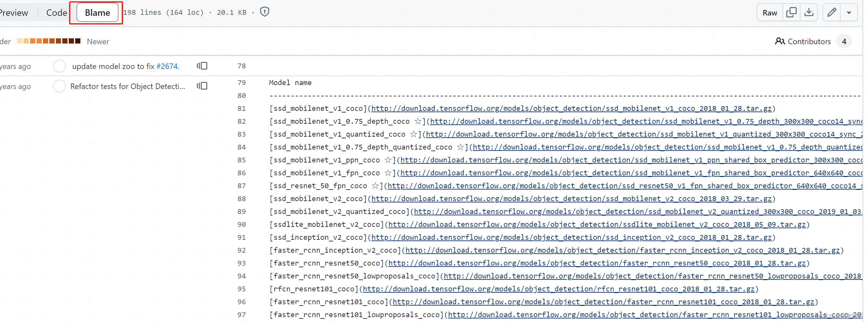Open ssd_mobilenet_v1_0.75_depth_coco download link
Screen dimensions: 868x322
point(646,122)
